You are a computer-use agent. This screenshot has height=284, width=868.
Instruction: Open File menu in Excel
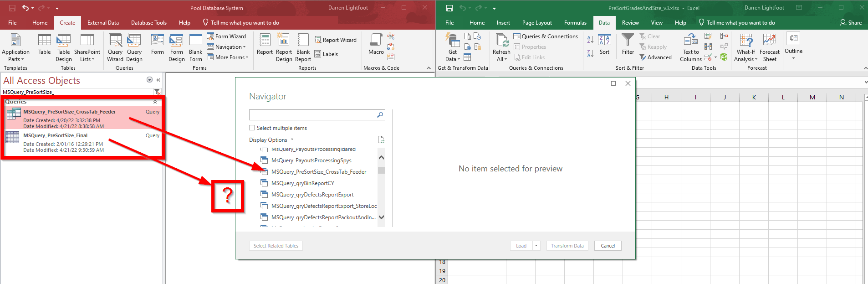pyautogui.click(x=449, y=23)
